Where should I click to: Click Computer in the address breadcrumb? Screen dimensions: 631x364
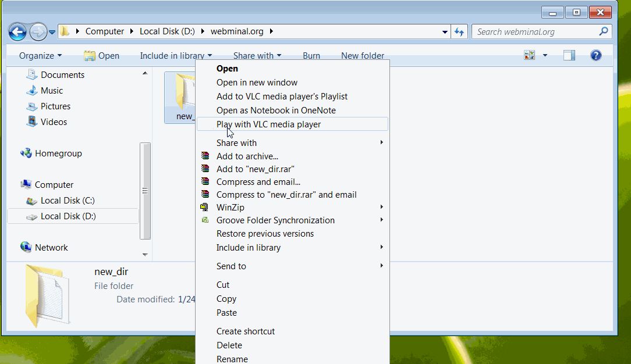point(105,31)
